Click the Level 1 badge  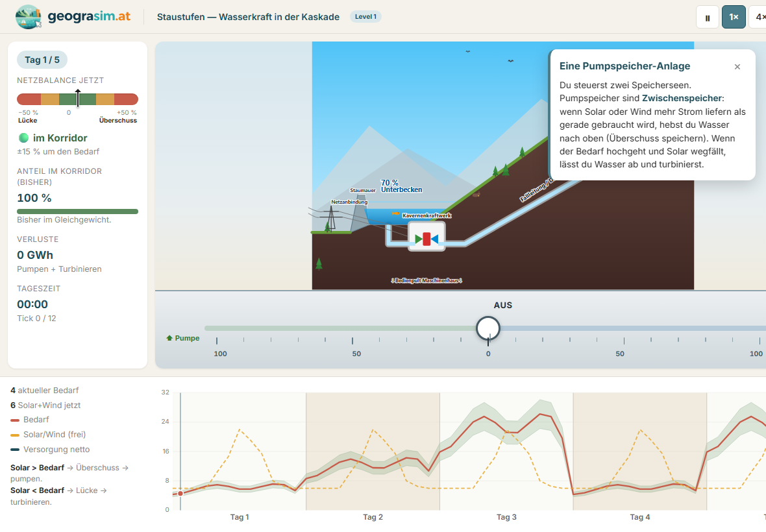[365, 17]
